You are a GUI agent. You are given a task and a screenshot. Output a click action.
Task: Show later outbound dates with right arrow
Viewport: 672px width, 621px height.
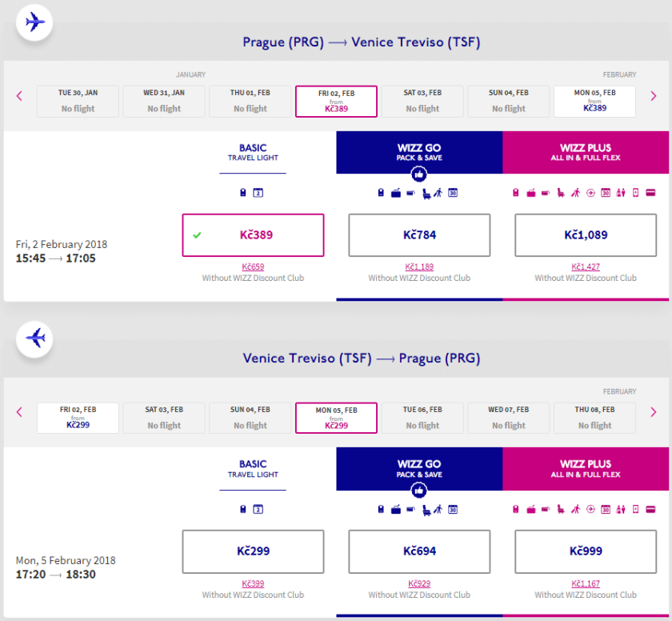point(654,96)
